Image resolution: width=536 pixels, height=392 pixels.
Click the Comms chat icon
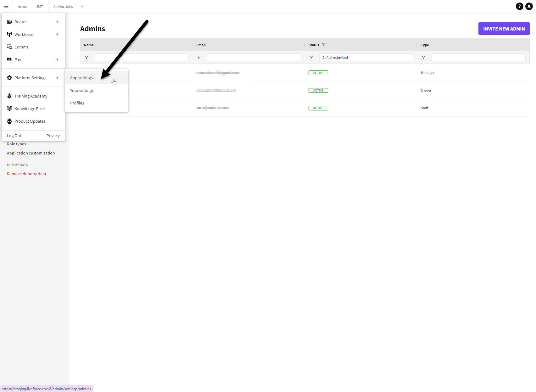(x=9, y=47)
